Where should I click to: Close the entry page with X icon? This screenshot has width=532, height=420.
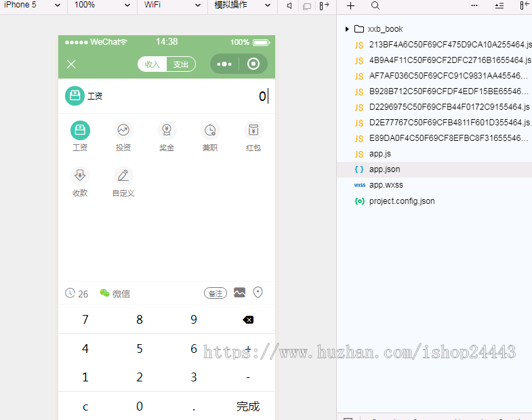pyautogui.click(x=71, y=64)
